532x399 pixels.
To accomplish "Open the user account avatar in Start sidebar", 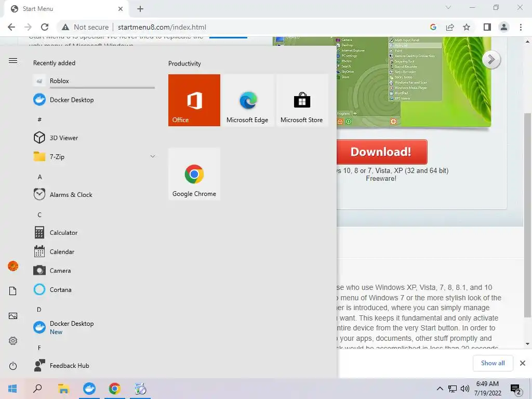I will click(13, 266).
